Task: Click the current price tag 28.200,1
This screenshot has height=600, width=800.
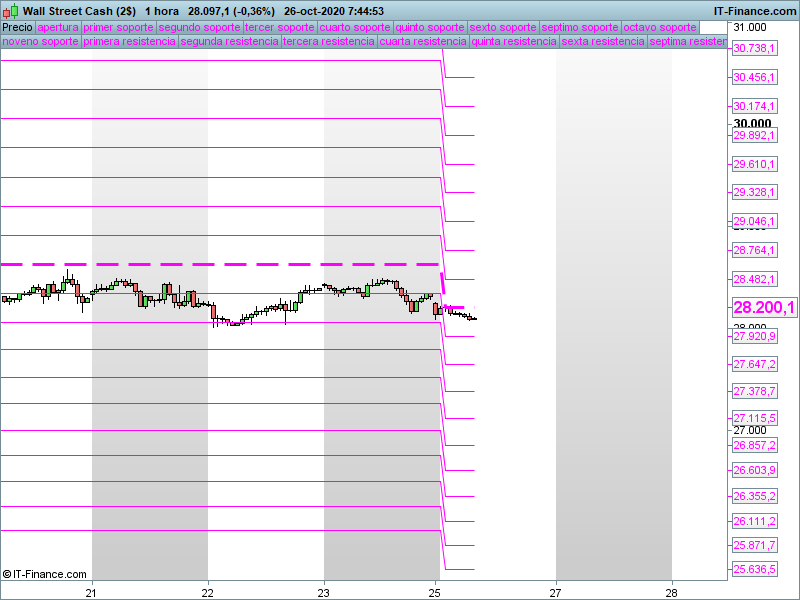Action: pos(764,308)
